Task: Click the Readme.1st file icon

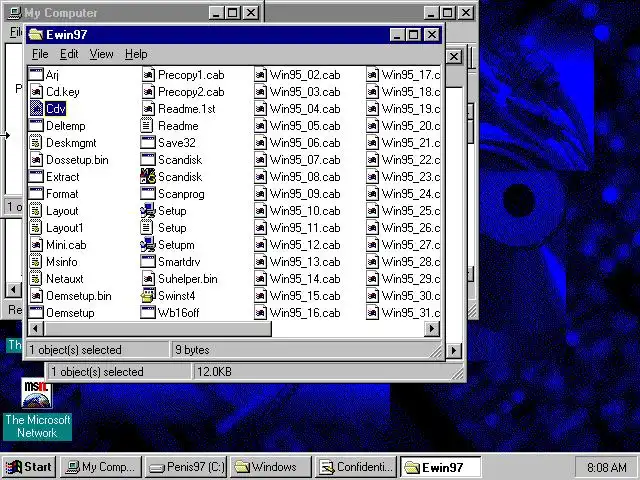Action: tap(148, 109)
